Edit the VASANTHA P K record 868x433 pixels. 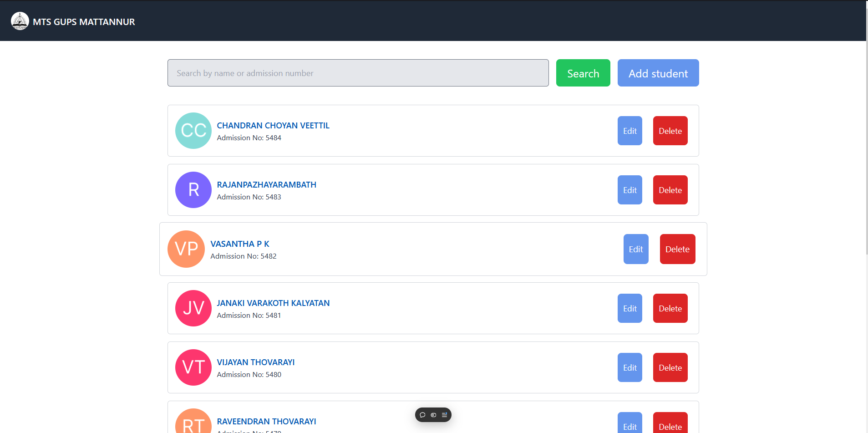[635, 249]
